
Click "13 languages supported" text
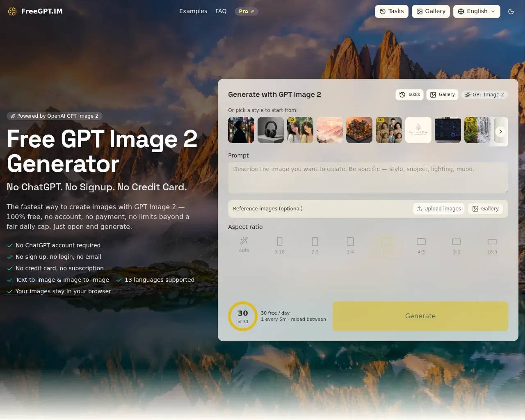tap(160, 280)
